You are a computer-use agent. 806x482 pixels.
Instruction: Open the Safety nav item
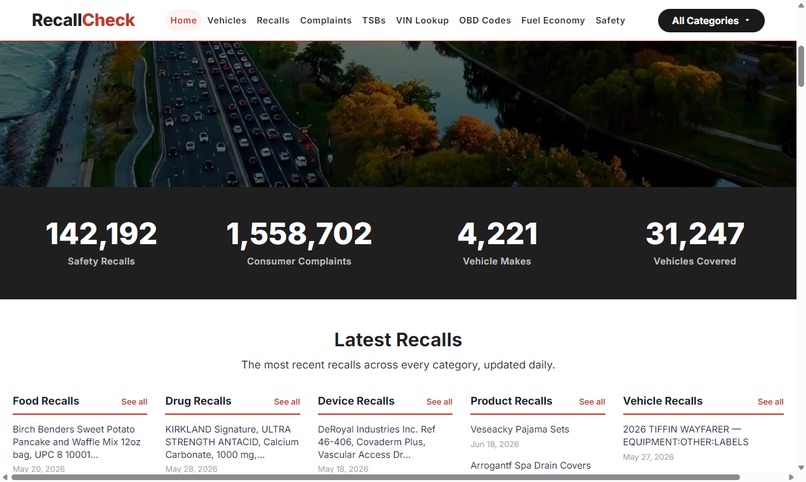[610, 21]
